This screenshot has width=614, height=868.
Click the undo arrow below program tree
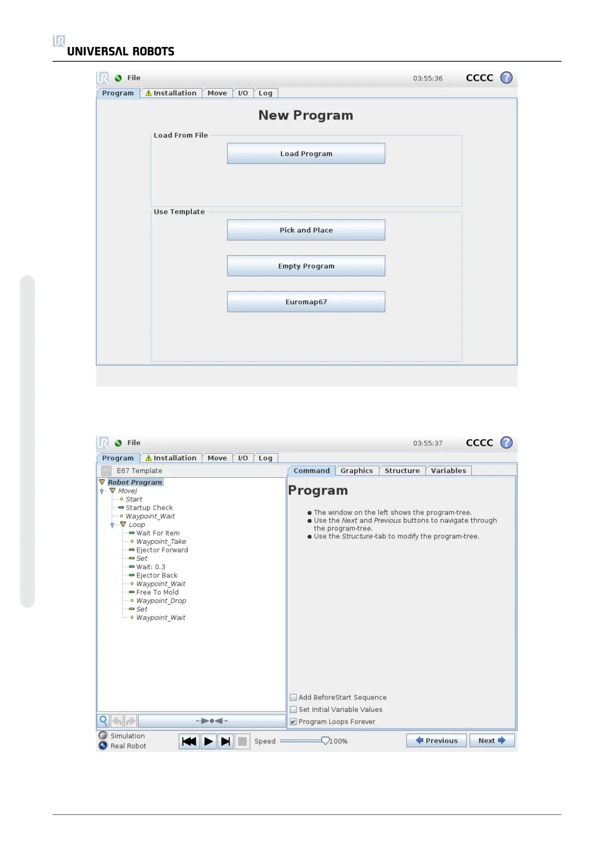[x=117, y=721]
